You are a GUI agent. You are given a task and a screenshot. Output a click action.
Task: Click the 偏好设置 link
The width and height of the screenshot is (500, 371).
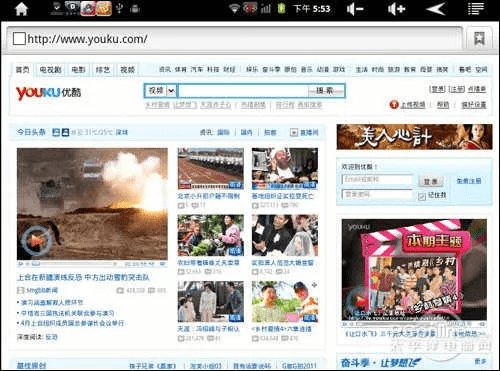(474, 105)
